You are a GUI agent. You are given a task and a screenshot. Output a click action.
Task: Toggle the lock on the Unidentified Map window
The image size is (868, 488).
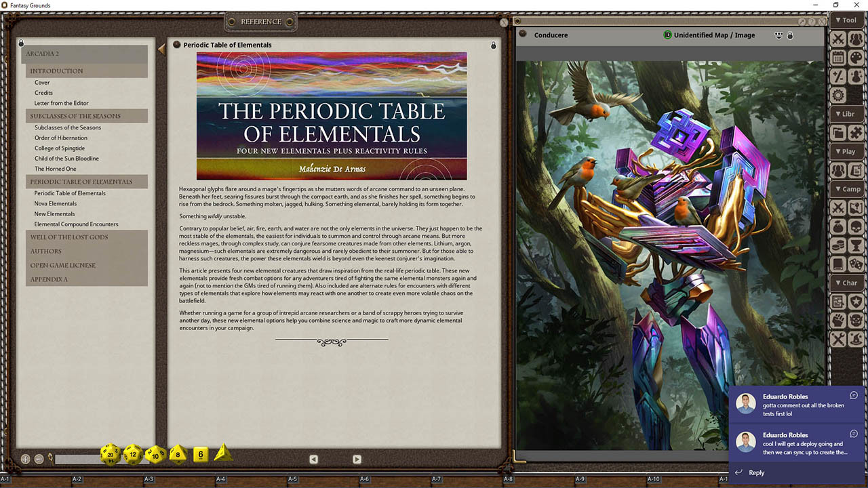point(791,35)
